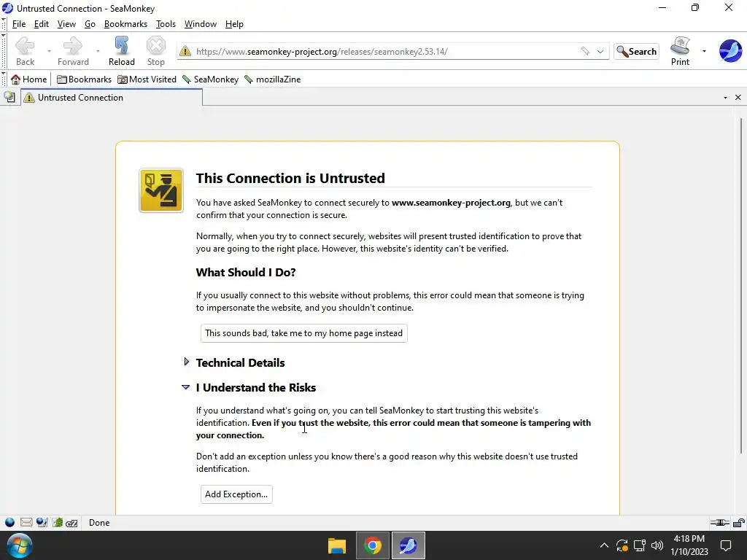Reload the current page
747x560 pixels.
tap(122, 52)
